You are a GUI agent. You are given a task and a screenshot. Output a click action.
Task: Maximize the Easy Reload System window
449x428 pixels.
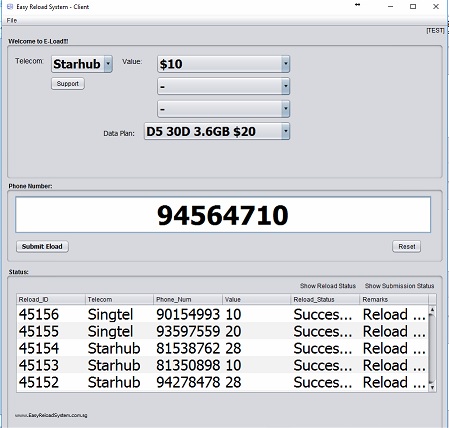point(413,6)
